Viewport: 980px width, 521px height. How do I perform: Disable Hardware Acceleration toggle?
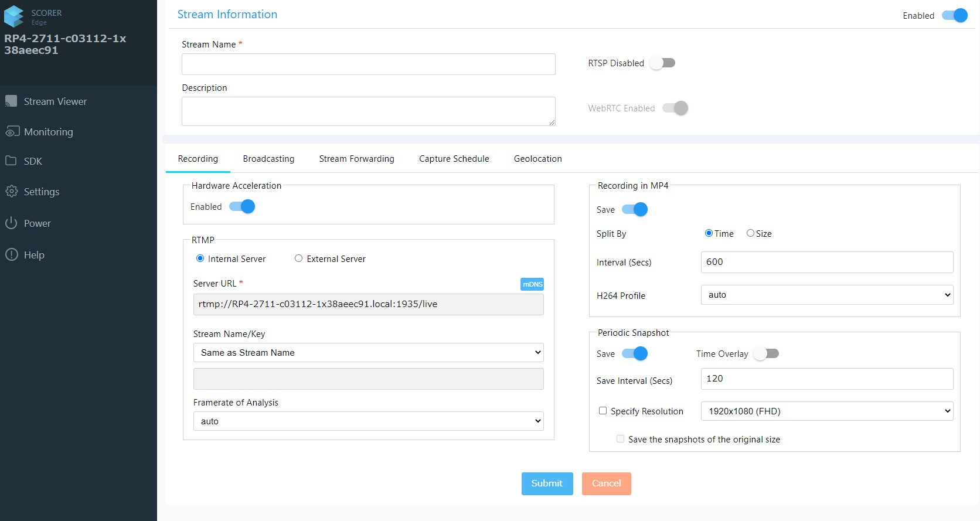coord(242,207)
